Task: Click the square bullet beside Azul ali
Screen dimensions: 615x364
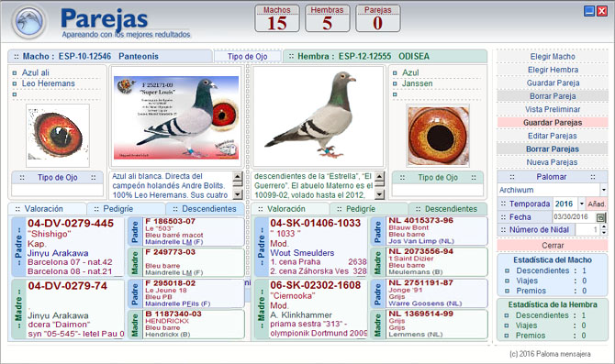Action: 15,72
